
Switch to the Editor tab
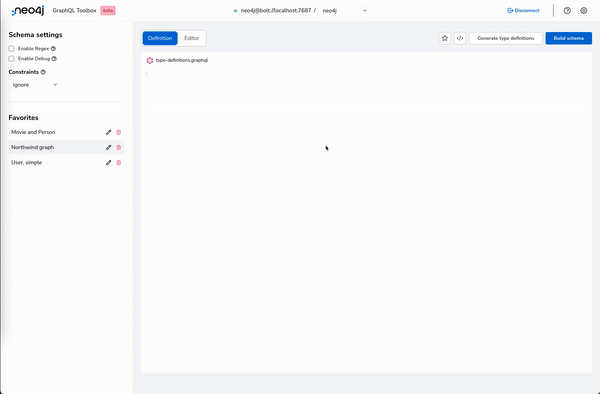point(191,38)
